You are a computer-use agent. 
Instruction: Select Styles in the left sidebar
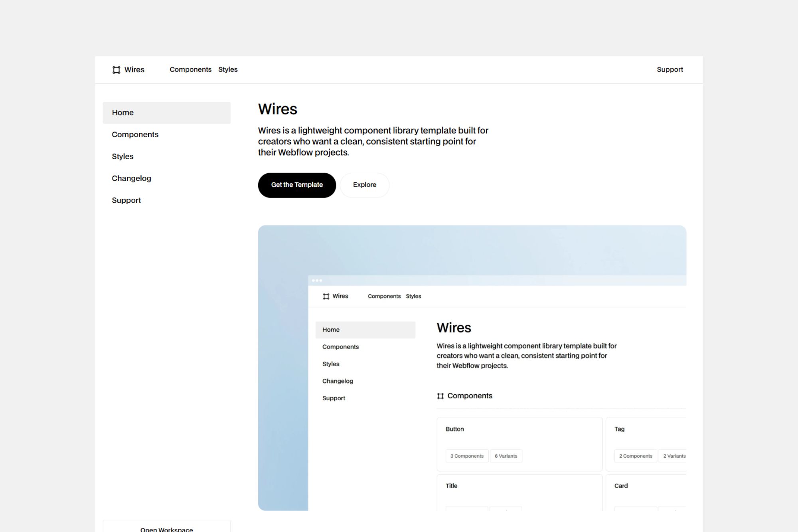tap(122, 156)
